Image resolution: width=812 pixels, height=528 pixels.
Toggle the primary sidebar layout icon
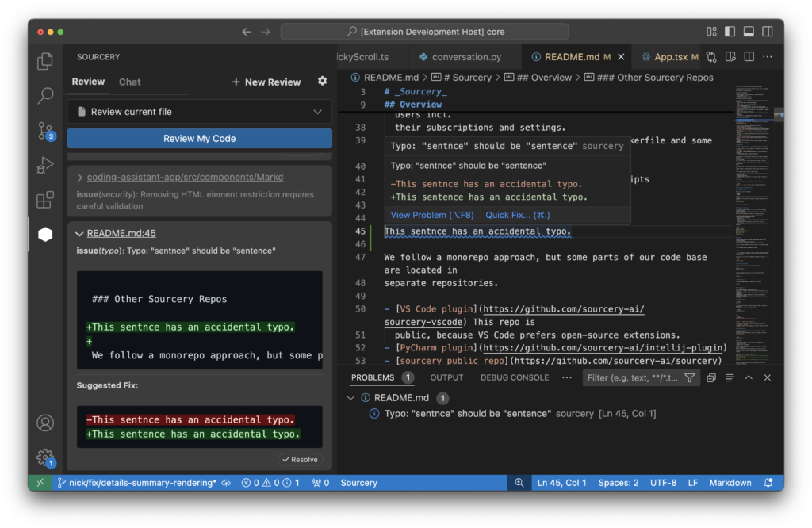[730, 32]
